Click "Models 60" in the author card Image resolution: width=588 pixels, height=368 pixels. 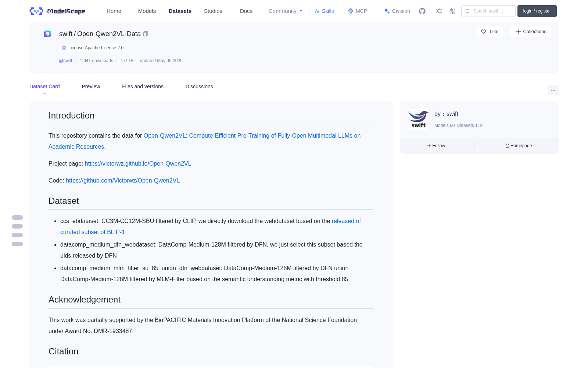[444, 125]
